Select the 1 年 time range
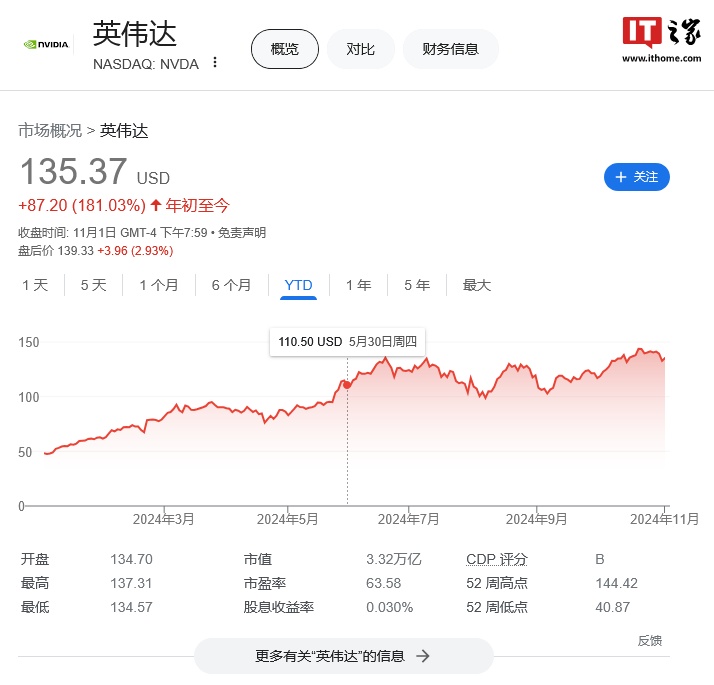Image resolution: width=714 pixels, height=685 pixels. pos(358,285)
